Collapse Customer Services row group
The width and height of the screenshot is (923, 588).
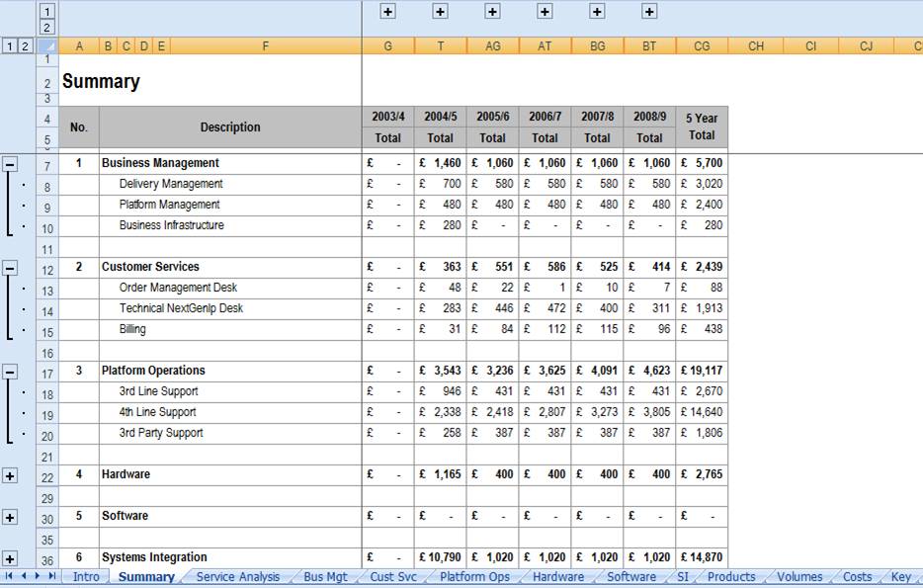tap(10, 269)
